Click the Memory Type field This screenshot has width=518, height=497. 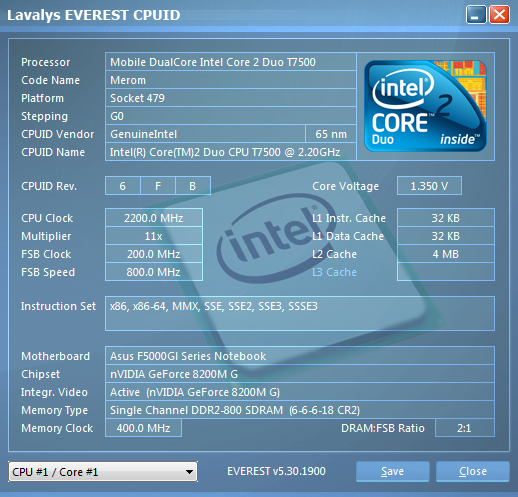300,410
